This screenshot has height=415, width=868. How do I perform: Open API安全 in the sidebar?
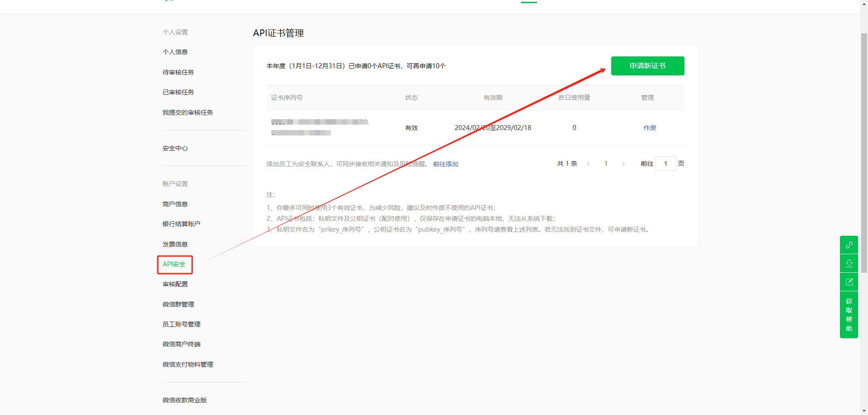(x=174, y=264)
